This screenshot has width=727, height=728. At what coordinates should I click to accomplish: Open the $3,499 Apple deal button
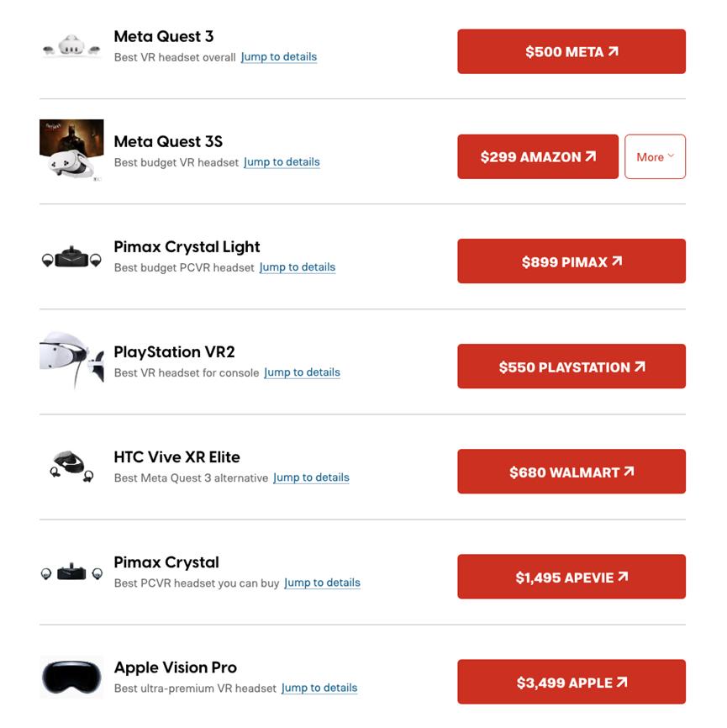(x=572, y=682)
